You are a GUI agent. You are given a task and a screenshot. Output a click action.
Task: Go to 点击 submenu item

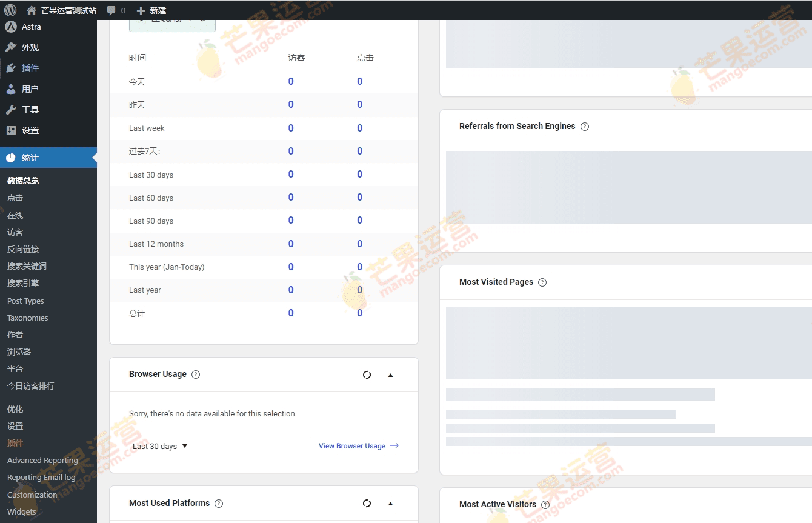point(15,198)
